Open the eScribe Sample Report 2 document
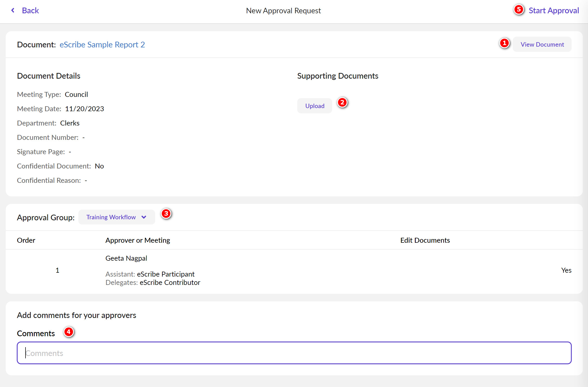Image resolution: width=588 pixels, height=387 pixels. point(102,45)
